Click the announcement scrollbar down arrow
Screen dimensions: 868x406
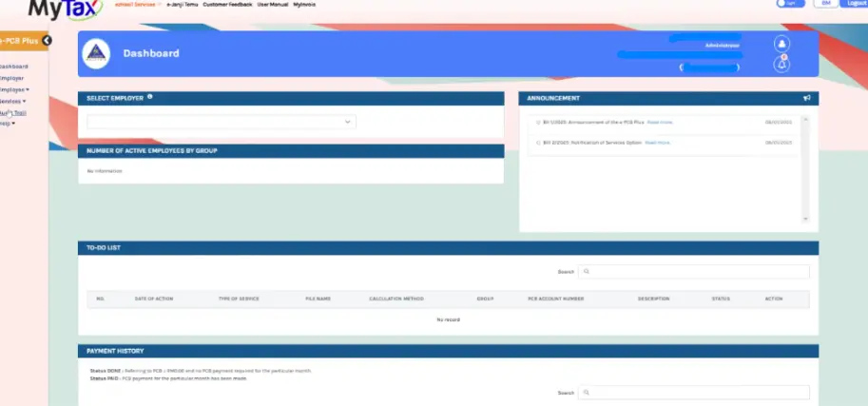pos(805,219)
